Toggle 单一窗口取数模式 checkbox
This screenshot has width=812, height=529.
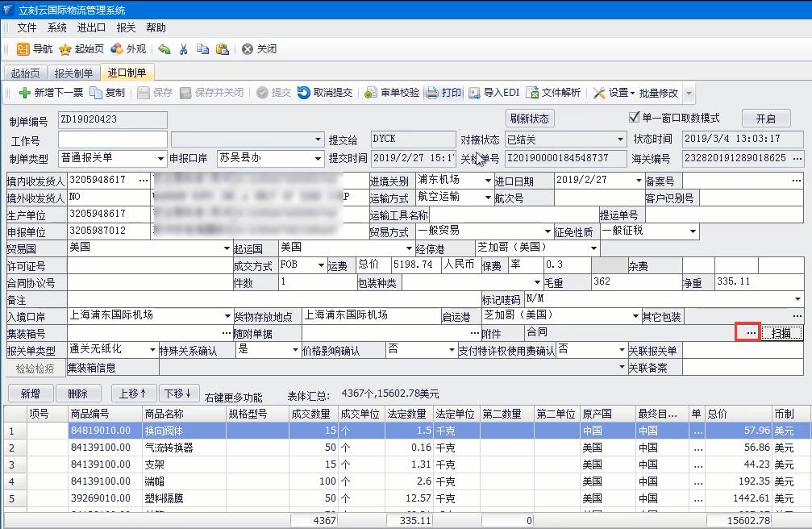point(634,118)
